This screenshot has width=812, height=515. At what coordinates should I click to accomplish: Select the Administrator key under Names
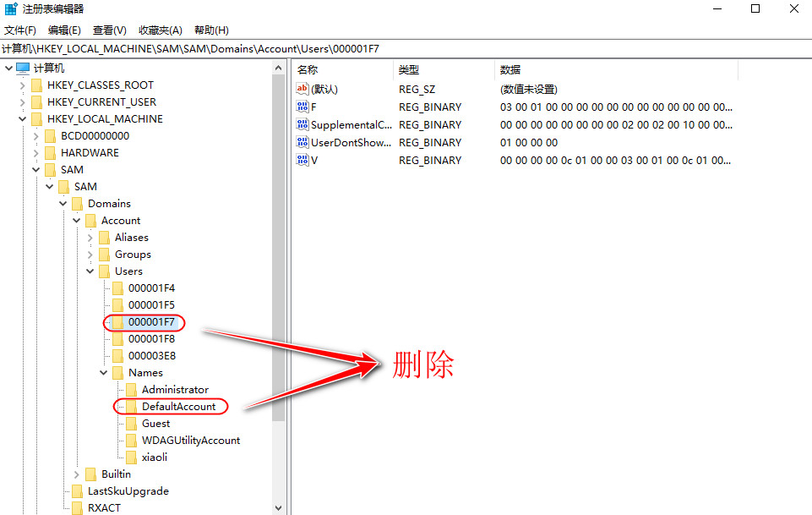click(175, 389)
